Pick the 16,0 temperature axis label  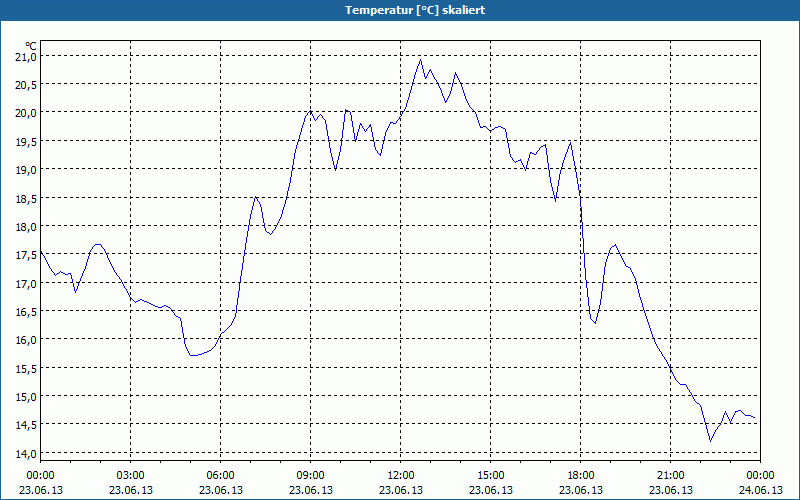[25, 340]
